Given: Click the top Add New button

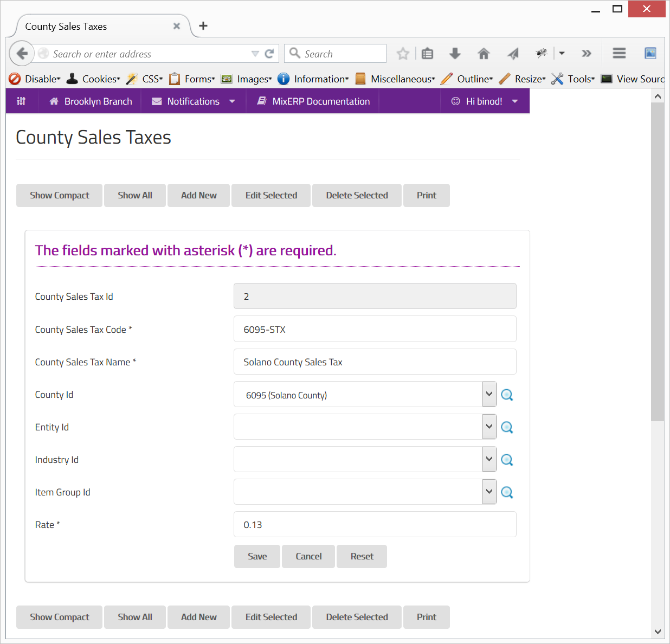Looking at the screenshot, I should (x=199, y=195).
